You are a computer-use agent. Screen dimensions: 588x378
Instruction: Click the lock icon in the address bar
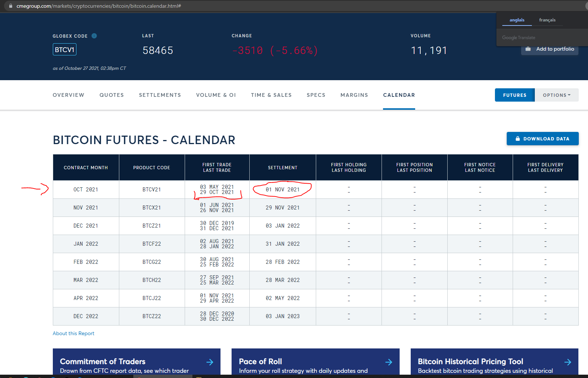pos(11,6)
